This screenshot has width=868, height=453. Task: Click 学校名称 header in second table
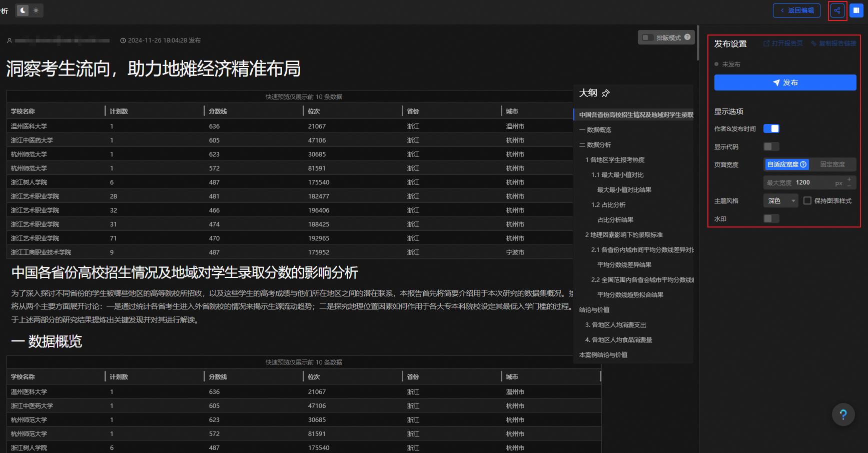click(x=23, y=376)
